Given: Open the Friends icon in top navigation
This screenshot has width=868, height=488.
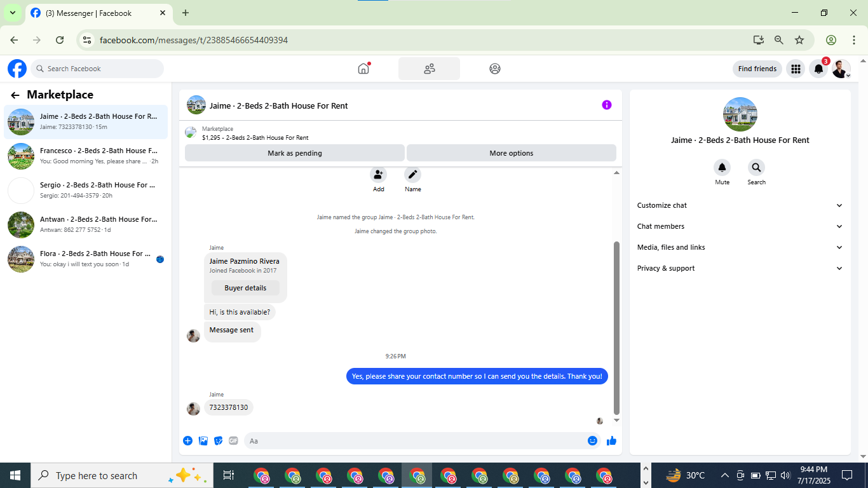Looking at the screenshot, I should [x=430, y=69].
